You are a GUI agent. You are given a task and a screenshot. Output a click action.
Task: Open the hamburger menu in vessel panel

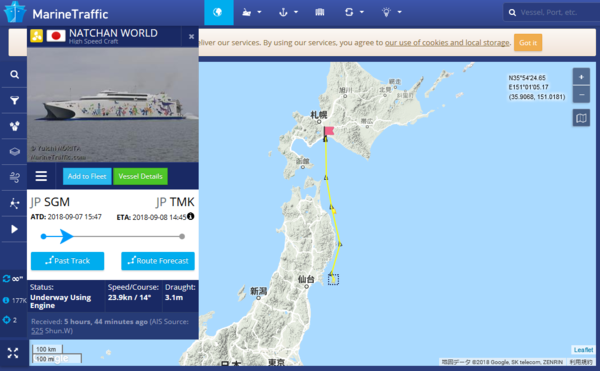coord(41,176)
